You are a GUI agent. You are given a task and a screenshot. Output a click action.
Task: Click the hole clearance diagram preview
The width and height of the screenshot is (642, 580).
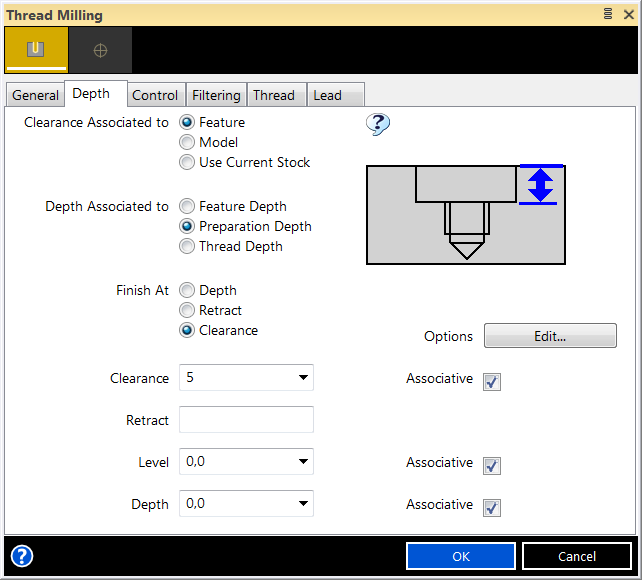(466, 214)
